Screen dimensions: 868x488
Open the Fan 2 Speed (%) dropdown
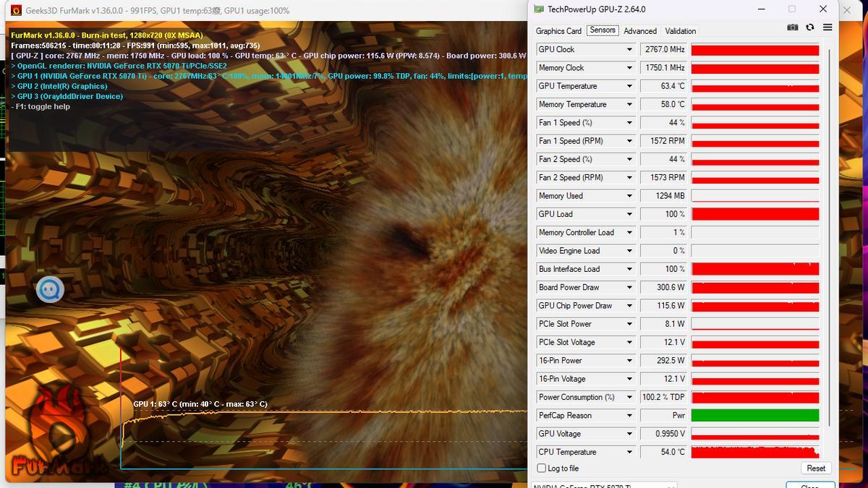(x=629, y=160)
